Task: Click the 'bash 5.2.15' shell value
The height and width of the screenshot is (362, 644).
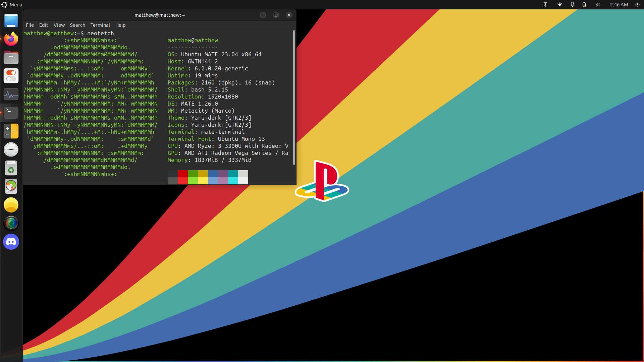Action: (x=210, y=89)
